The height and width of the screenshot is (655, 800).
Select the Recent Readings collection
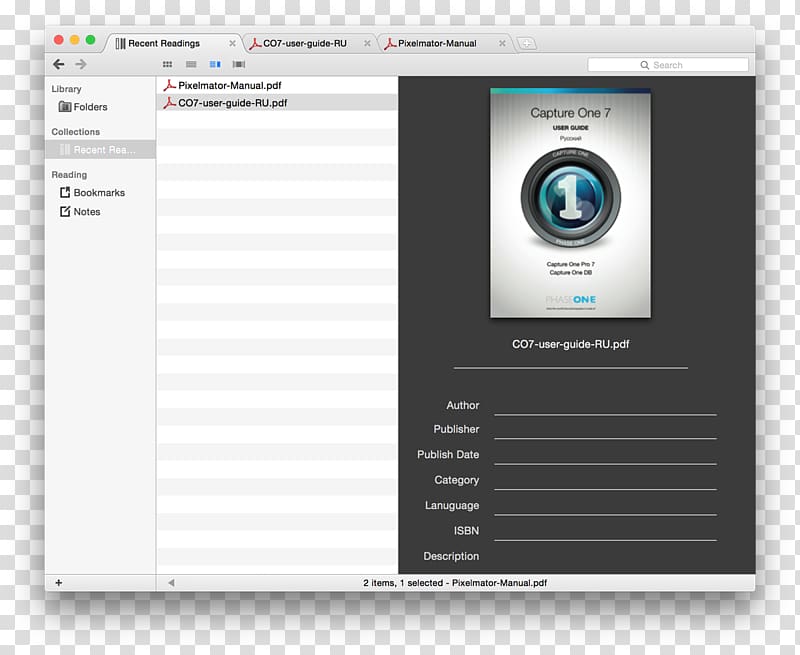pyautogui.click(x=100, y=149)
